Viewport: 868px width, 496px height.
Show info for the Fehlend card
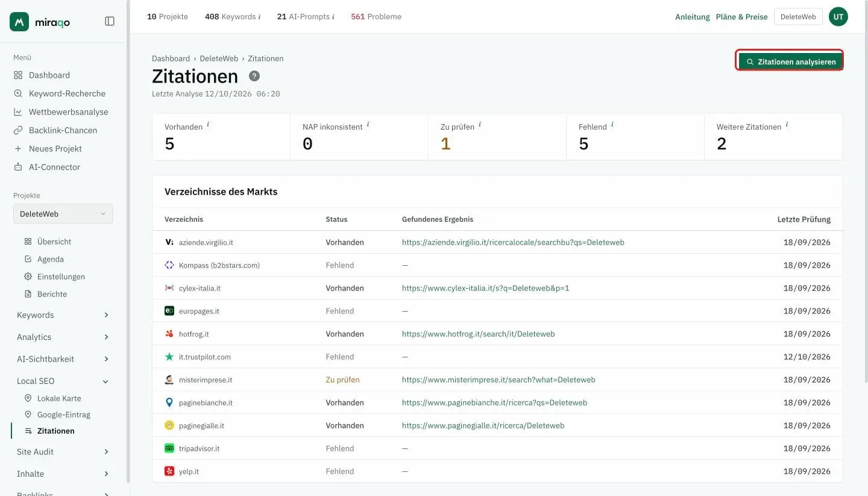click(612, 124)
